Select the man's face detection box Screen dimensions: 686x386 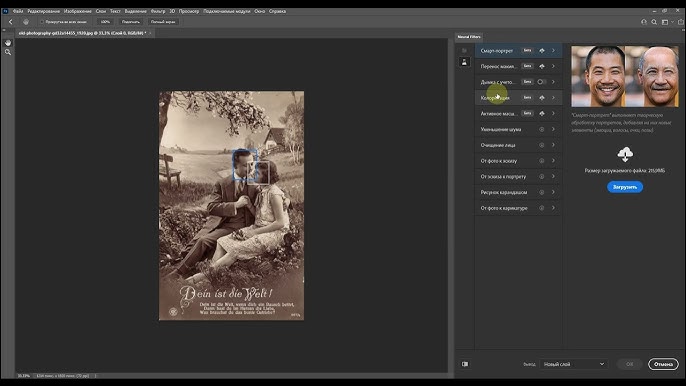245,165
